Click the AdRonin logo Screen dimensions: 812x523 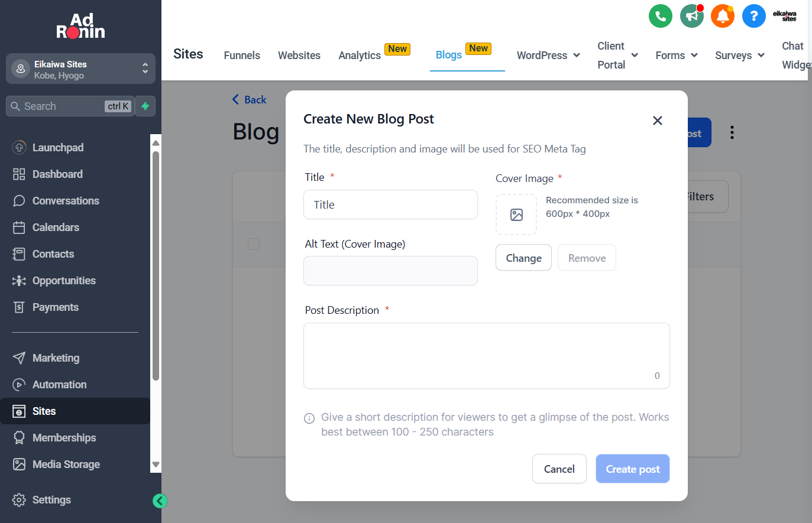coord(80,26)
